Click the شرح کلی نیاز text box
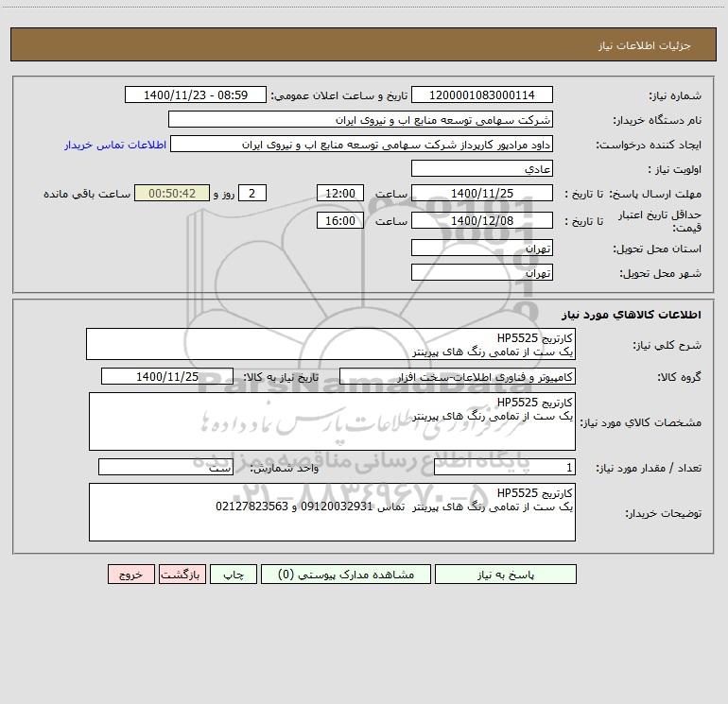 (331, 344)
